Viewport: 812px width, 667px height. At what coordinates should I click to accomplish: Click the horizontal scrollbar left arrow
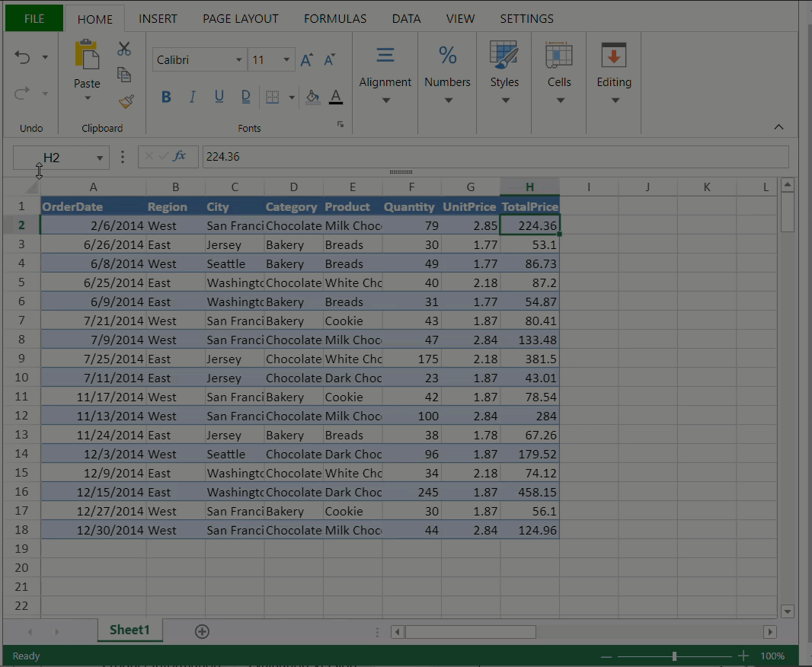(397, 632)
